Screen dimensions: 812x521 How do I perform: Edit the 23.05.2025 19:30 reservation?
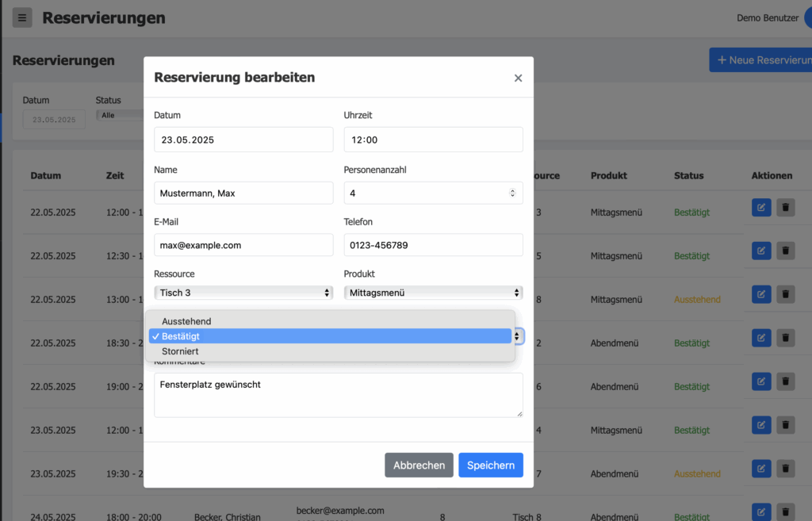(761, 468)
